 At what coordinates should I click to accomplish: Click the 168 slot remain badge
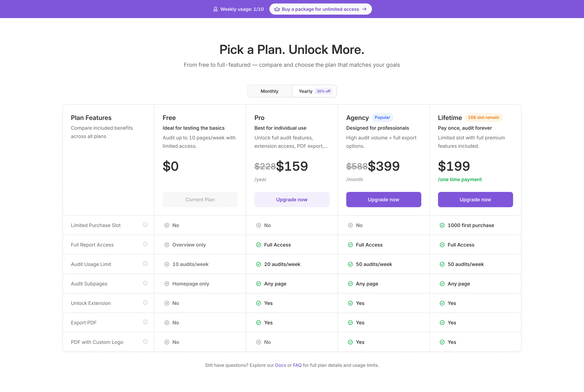pos(483,118)
